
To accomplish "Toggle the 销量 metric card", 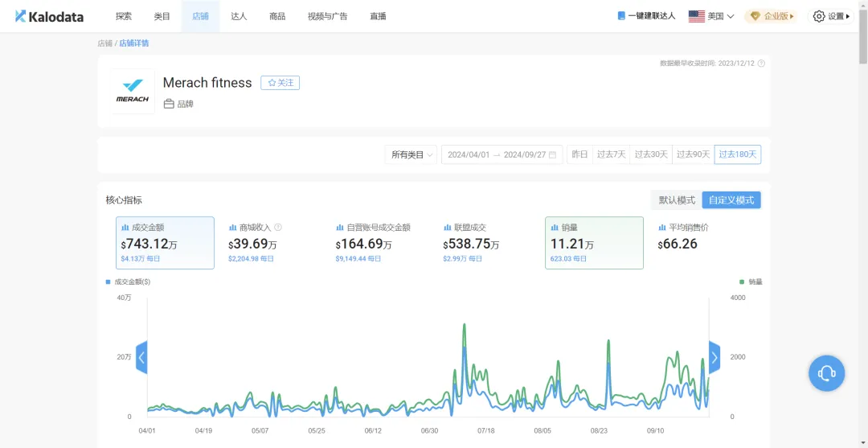I will click(x=594, y=242).
